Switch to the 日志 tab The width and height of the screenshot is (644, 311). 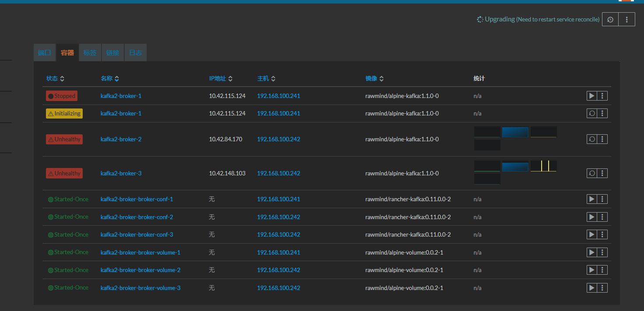pyautogui.click(x=136, y=52)
